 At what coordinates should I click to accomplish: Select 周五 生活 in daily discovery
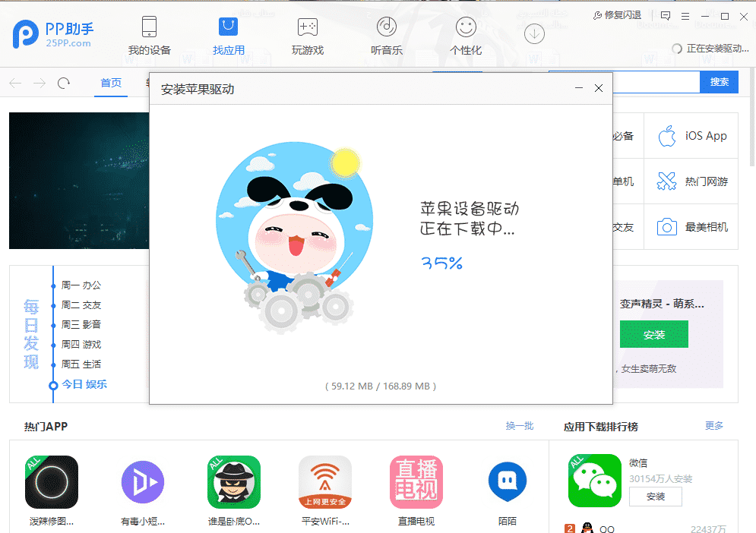pyautogui.click(x=81, y=364)
